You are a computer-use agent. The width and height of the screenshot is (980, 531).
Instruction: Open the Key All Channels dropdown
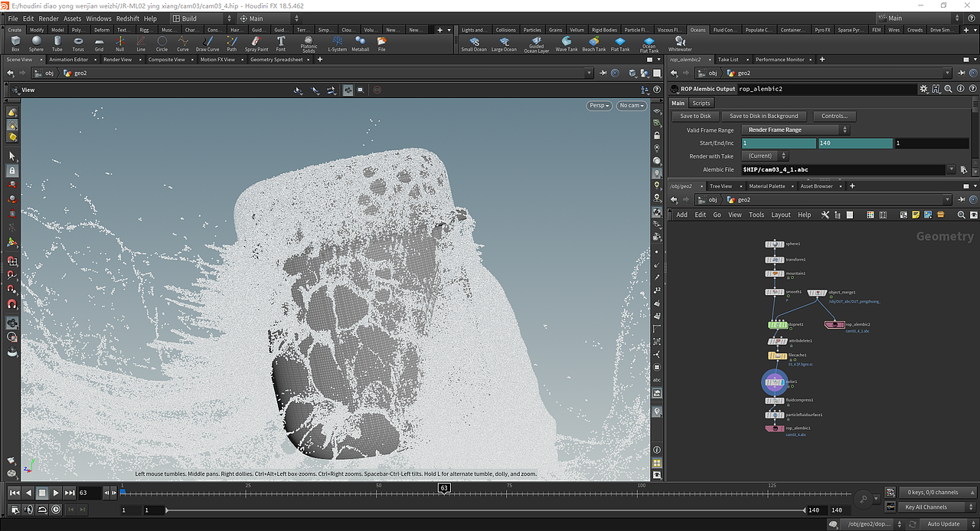[x=936, y=507]
